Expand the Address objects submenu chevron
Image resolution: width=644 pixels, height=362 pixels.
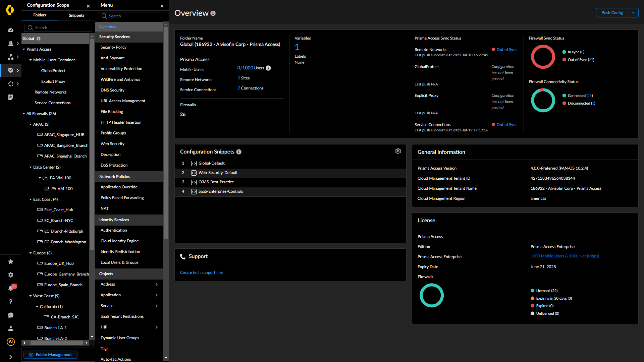click(156, 284)
